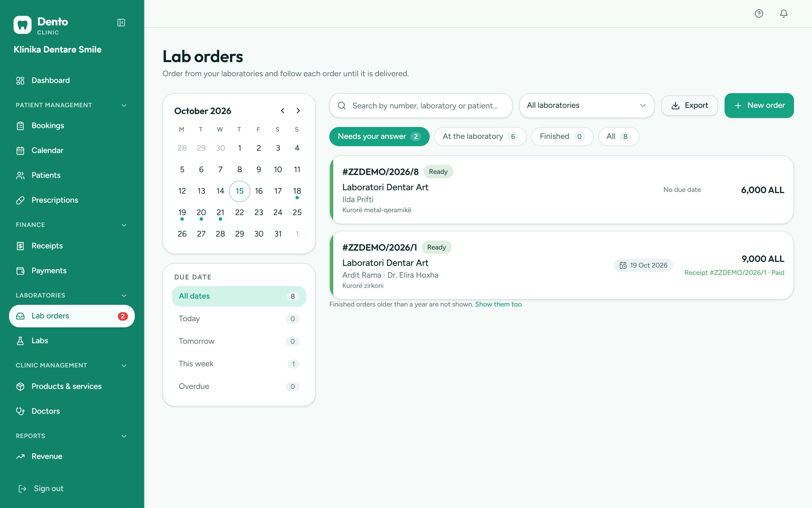Image resolution: width=812 pixels, height=508 pixels.
Task: Open the Labs page
Action: [x=72, y=341]
